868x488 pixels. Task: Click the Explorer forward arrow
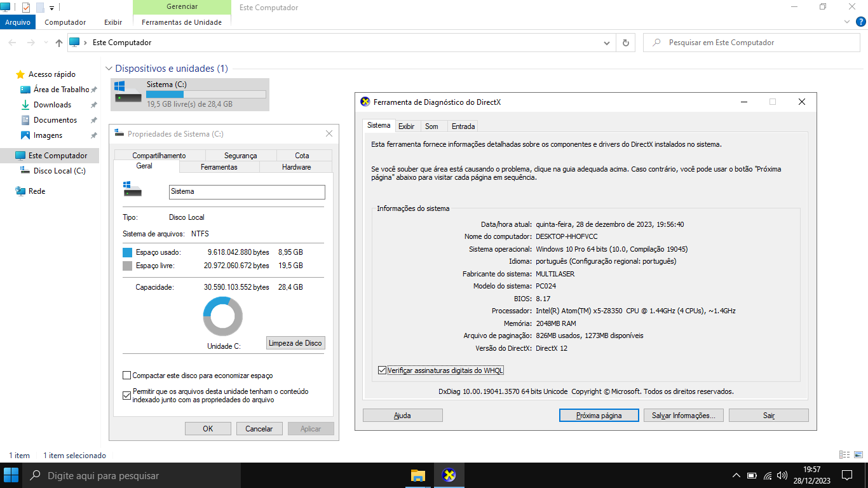(31, 43)
